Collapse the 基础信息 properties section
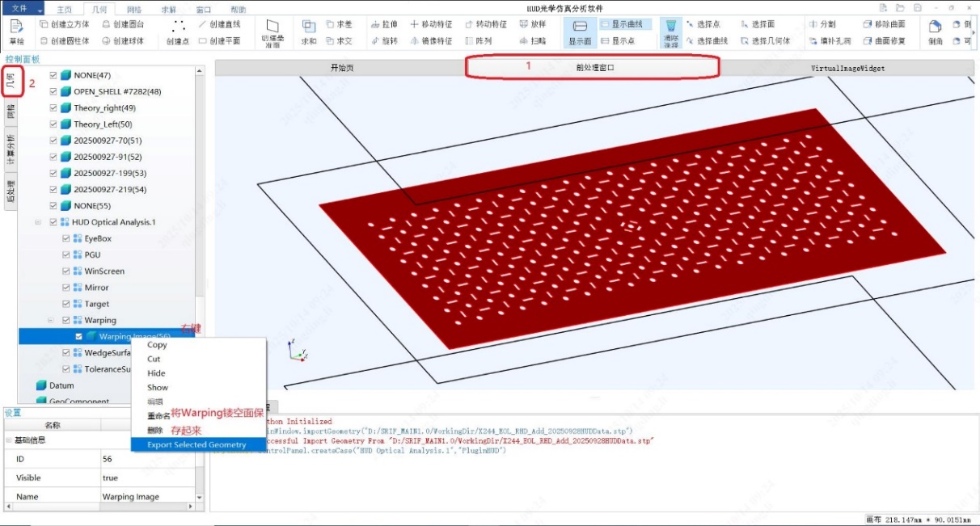980x526 pixels. (9, 440)
